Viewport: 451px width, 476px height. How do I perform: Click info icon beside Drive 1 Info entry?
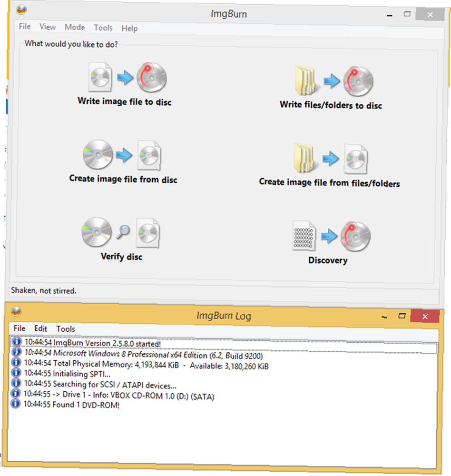16,393
